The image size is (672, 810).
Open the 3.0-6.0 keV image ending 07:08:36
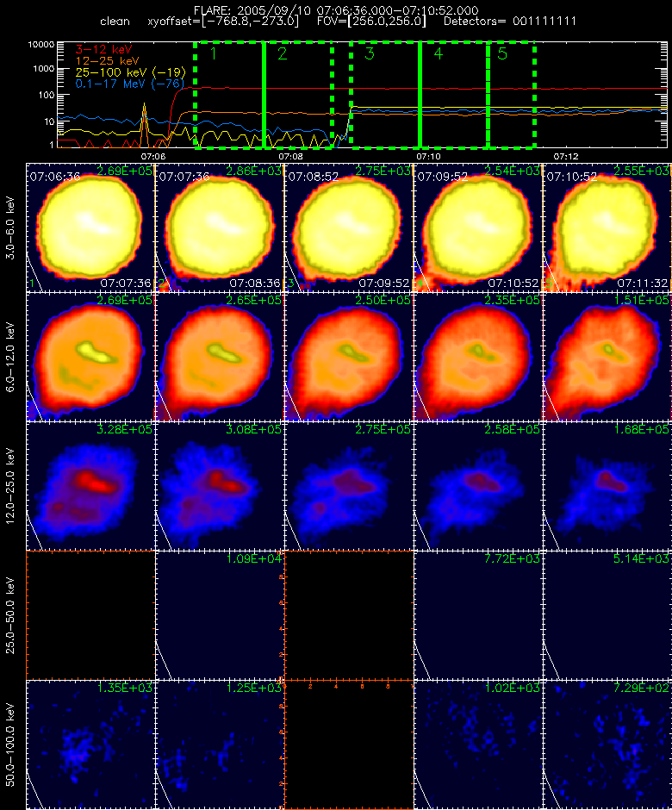[220, 227]
